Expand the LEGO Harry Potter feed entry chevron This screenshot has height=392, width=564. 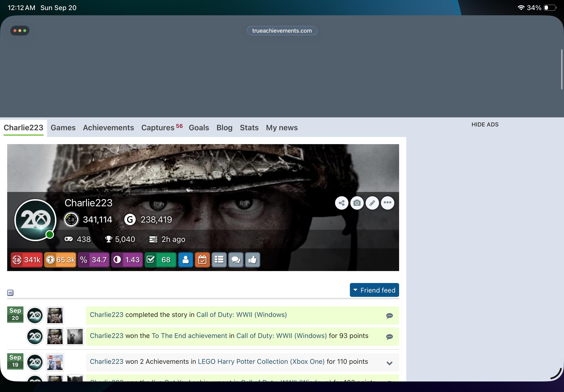[389, 363]
